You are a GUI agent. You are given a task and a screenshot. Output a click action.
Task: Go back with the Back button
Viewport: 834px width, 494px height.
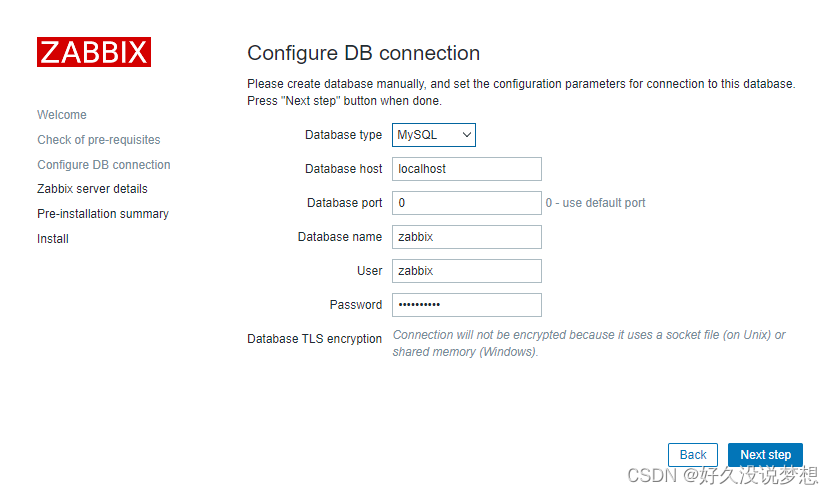pyautogui.click(x=693, y=455)
